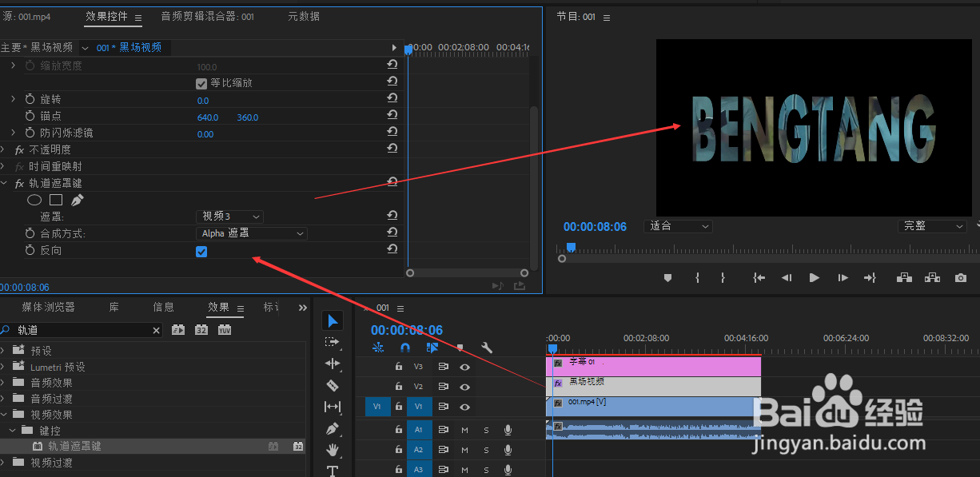
Task: Reset the 合成方式 parameter
Action: [x=392, y=233]
